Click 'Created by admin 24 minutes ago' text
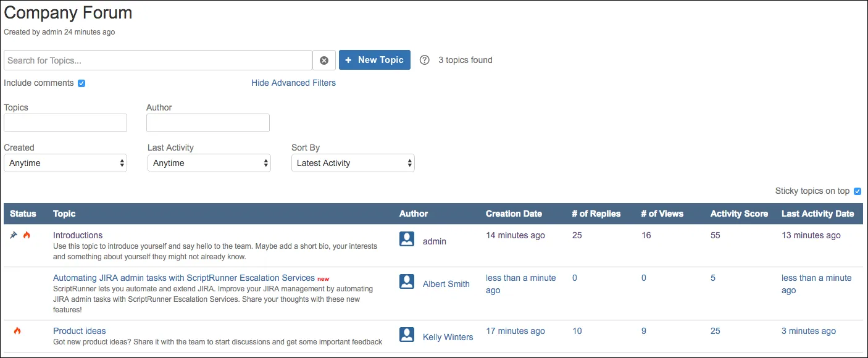 coord(59,32)
